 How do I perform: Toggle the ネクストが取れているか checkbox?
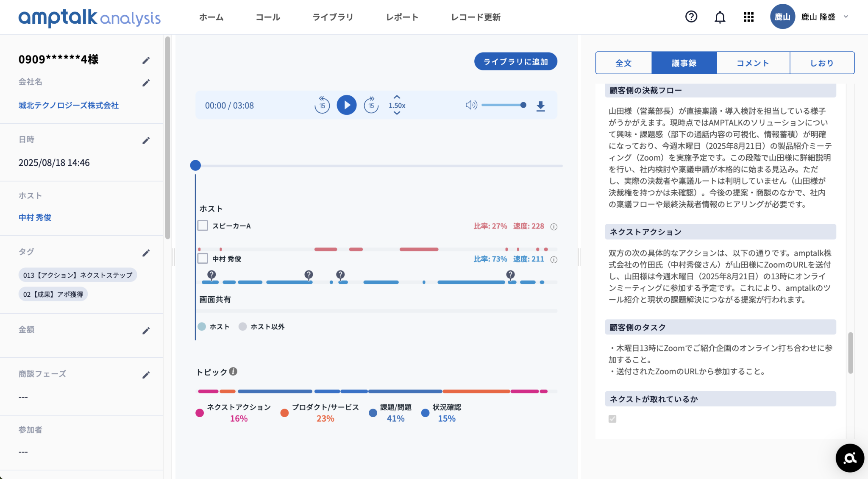[x=612, y=419]
